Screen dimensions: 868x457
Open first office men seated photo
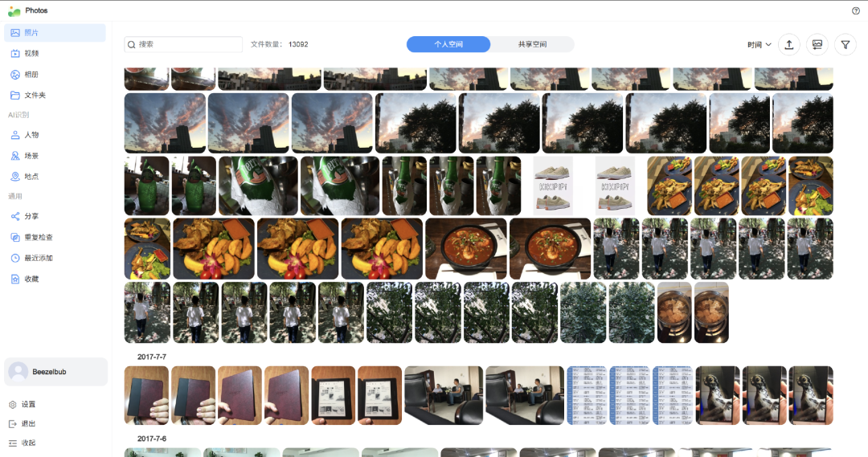coord(444,396)
